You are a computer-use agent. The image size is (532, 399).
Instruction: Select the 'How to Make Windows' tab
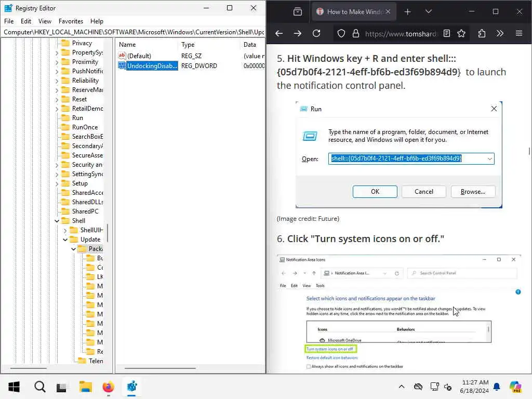[x=354, y=12]
